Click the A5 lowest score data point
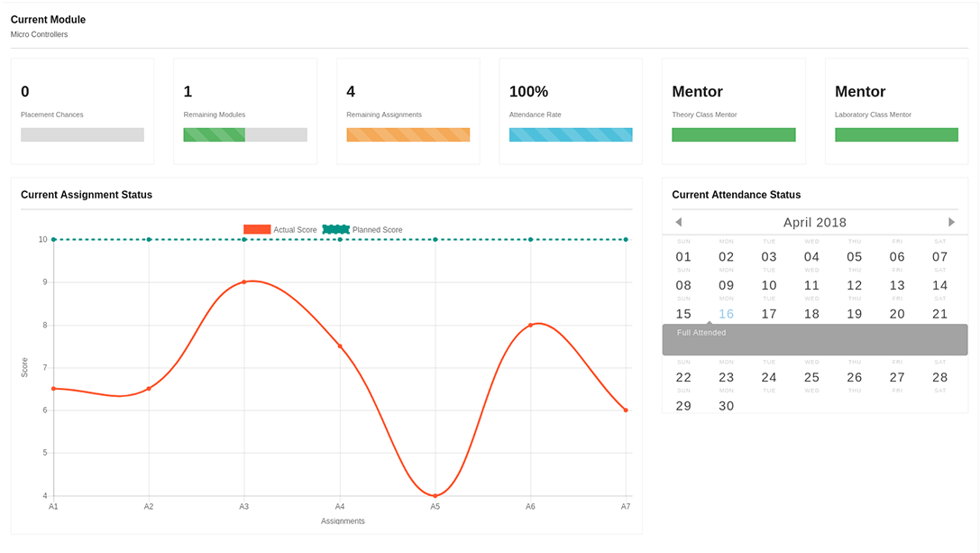The image size is (980, 553). point(435,495)
